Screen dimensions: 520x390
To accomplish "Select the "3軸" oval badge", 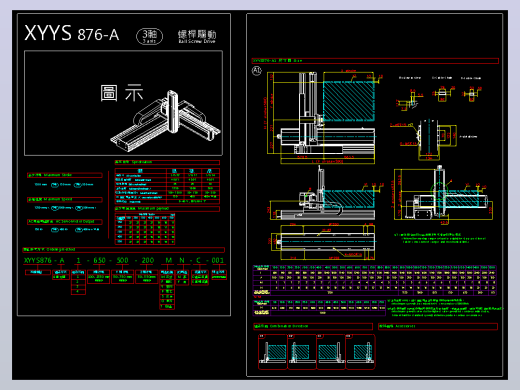I will click(x=149, y=36).
